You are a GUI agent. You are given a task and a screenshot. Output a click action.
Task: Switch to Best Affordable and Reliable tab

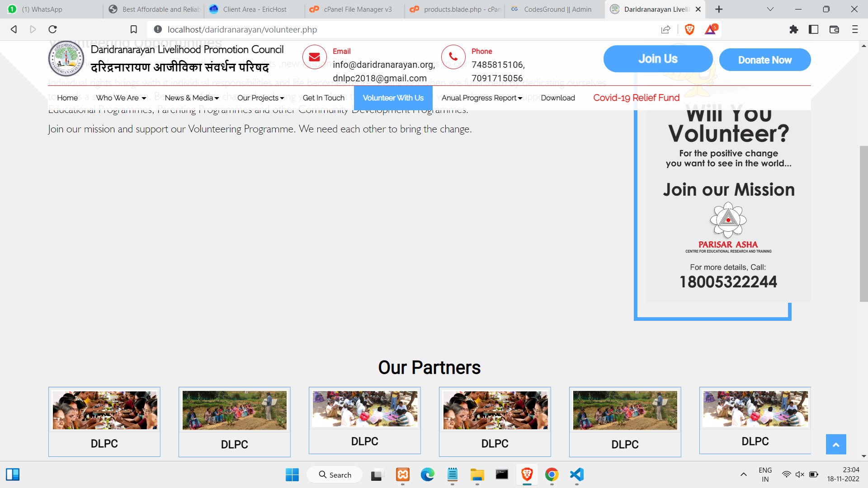pos(154,9)
